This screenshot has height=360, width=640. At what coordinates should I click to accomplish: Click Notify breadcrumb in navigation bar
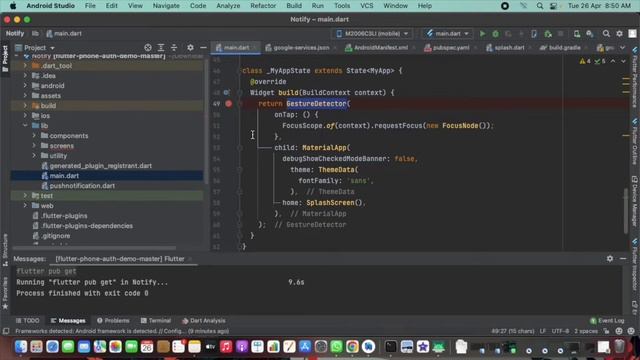point(15,34)
